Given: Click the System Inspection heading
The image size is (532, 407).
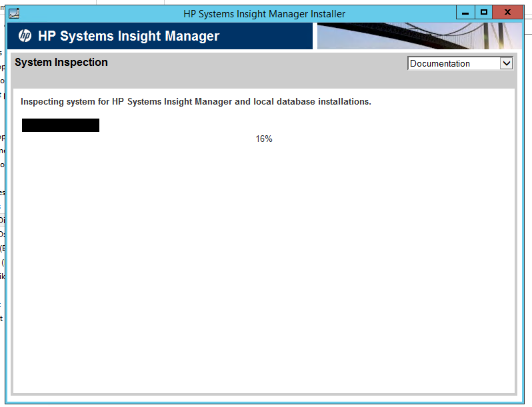Looking at the screenshot, I should [61, 63].
